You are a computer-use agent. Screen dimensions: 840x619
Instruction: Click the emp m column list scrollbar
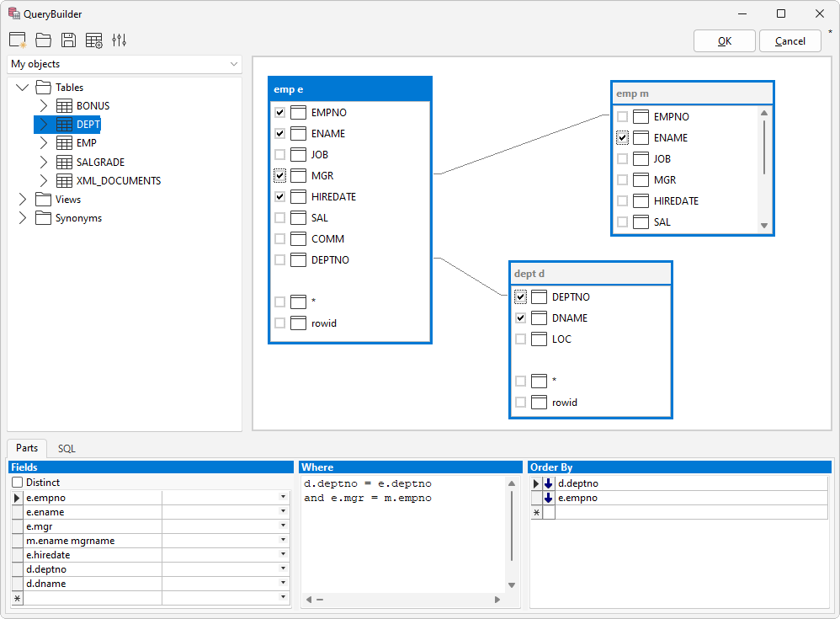point(764,147)
